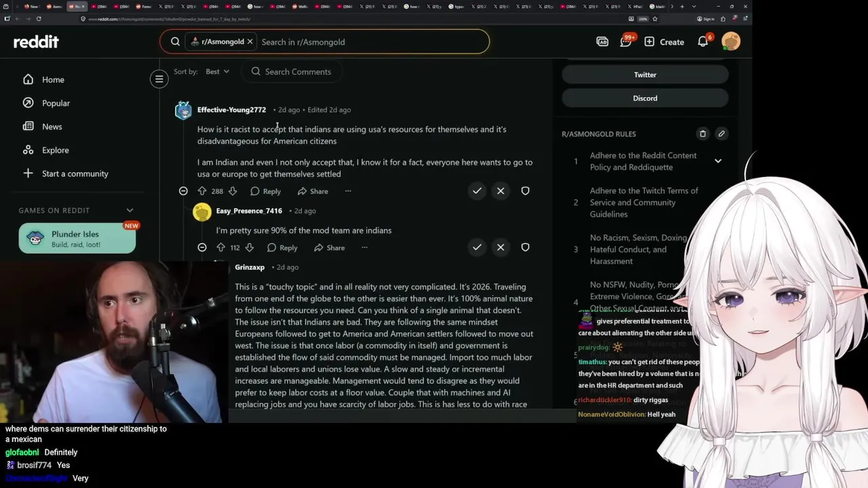Open mod shield on Effective-Young2772 comment

(x=525, y=191)
